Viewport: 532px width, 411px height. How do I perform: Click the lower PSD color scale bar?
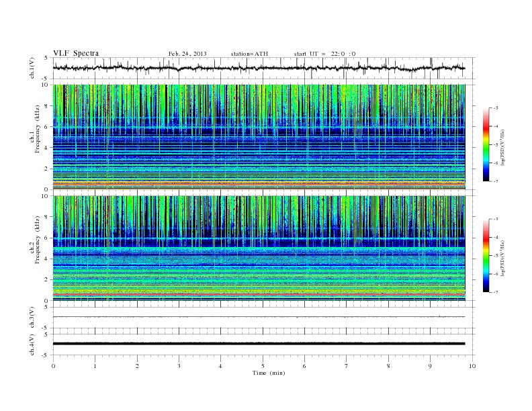click(486, 255)
